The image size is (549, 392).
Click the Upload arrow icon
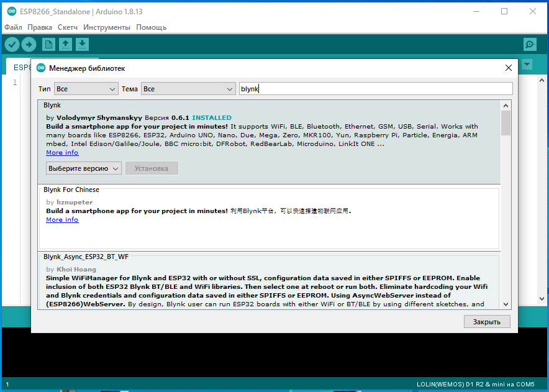pyautogui.click(x=29, y=44)
